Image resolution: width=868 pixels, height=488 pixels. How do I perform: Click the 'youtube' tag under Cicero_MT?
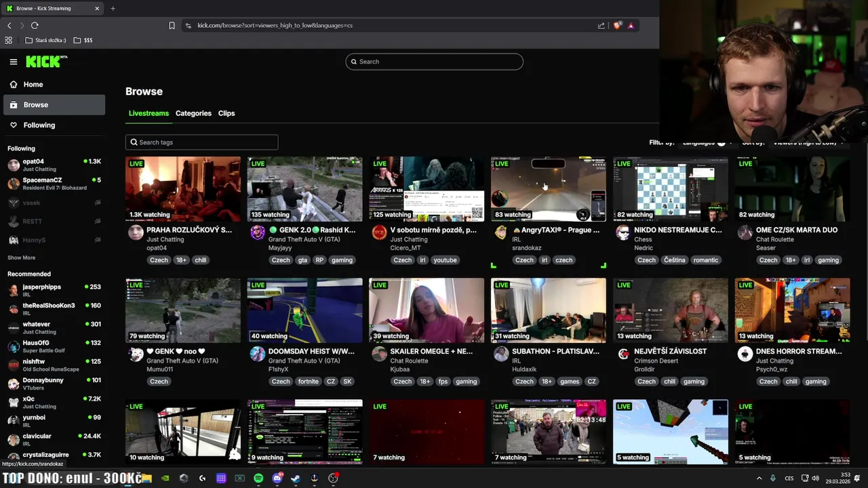click(445, 260)
